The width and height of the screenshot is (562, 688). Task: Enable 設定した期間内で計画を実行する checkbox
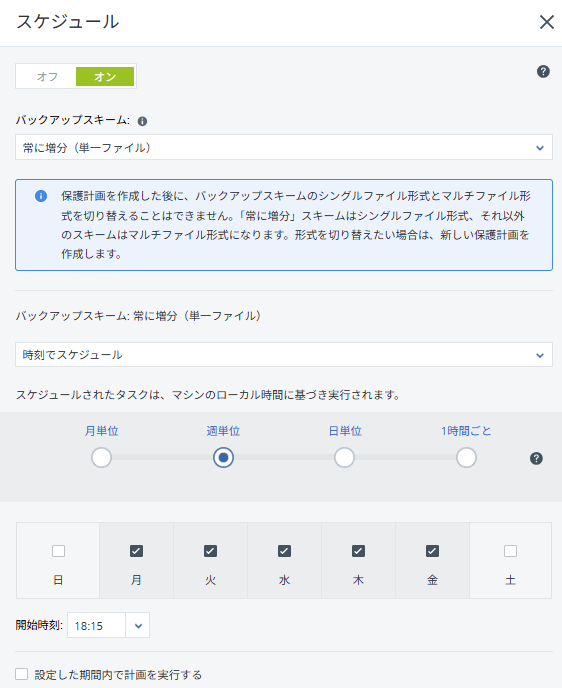(21, 674)
